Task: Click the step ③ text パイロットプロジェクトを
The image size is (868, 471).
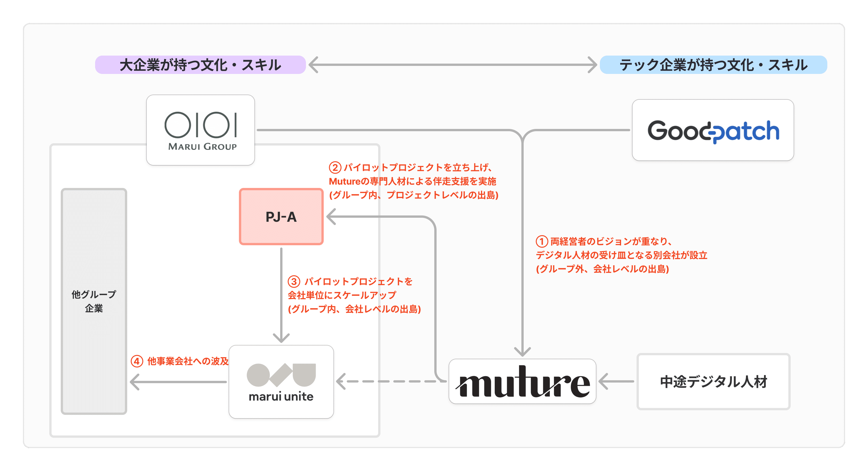Action: click(x=358, y=281)
